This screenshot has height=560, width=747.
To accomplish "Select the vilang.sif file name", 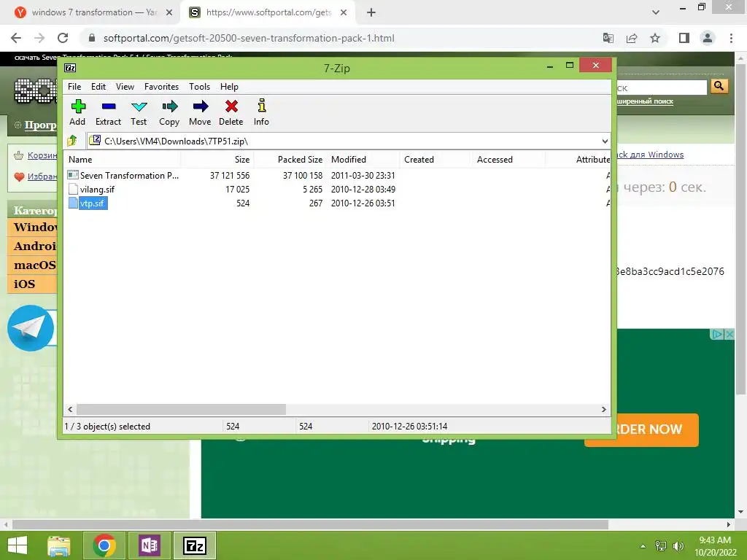I will [x=97, y=189].
